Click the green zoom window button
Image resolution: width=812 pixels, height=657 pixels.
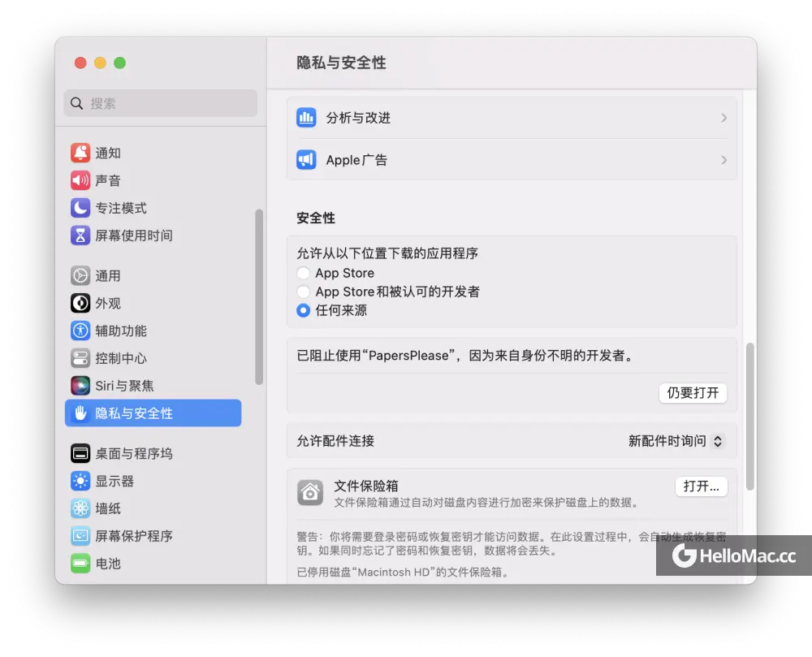[x=119, y=63]
